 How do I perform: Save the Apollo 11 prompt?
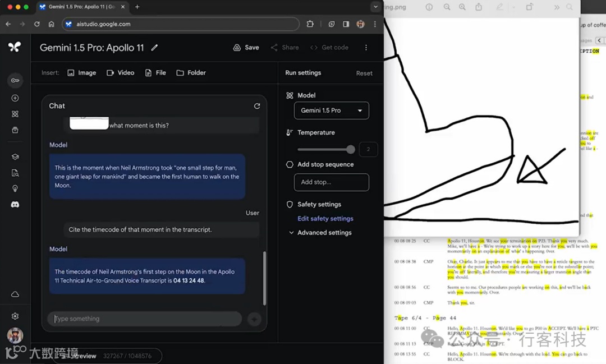point(246,48)
